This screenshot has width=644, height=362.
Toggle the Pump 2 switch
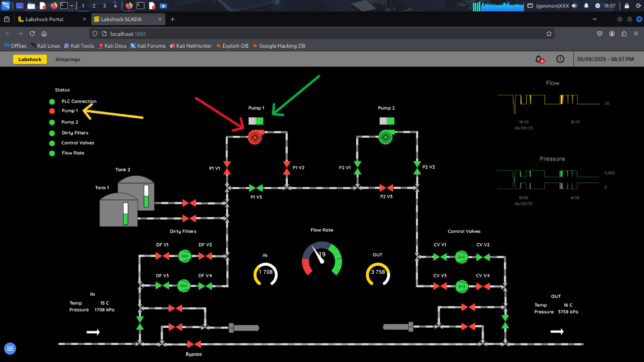386,121
